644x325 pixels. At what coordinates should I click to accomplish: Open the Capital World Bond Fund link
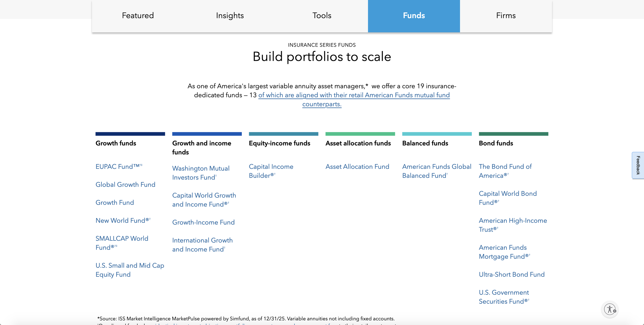508,198
